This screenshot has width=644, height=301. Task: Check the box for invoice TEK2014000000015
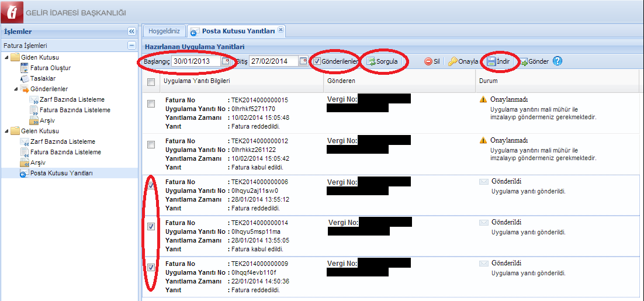(x=151, y=103)
